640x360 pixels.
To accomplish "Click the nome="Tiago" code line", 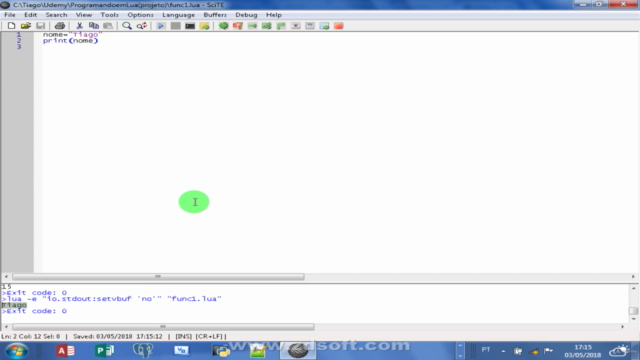I will tap(72, 35).
